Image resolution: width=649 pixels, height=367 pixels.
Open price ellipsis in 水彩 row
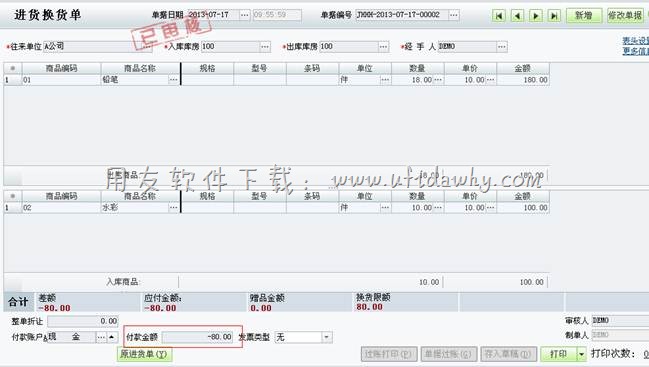490,207
